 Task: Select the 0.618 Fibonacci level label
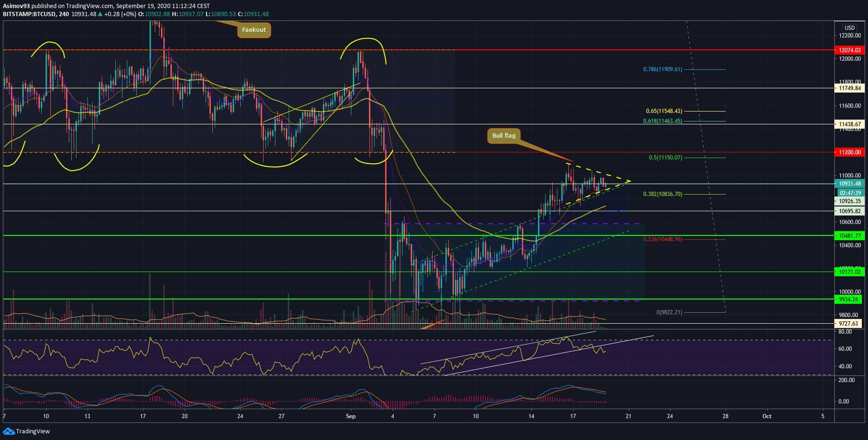tap(662, 121)
